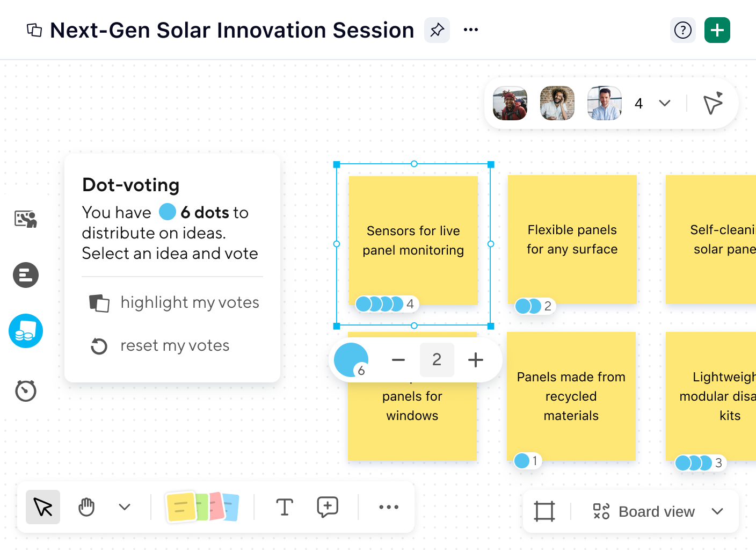Open the timer stopwatch tool
The width and height of the screenshot is (756, 550).
pos(25,390)
